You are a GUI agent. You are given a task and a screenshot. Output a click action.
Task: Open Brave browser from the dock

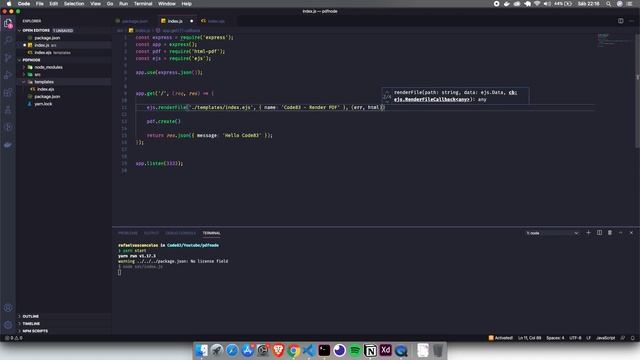[279, 350]
